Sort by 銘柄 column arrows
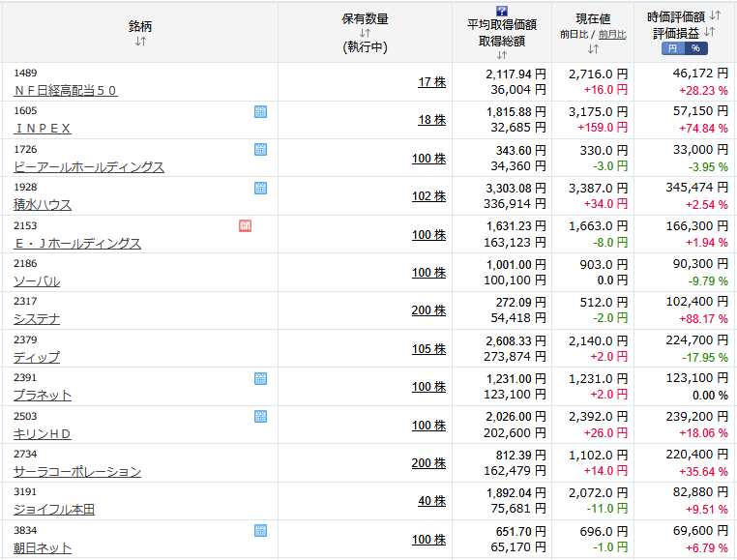The height and width of the screenshot is (560, 737). [140, 42]
